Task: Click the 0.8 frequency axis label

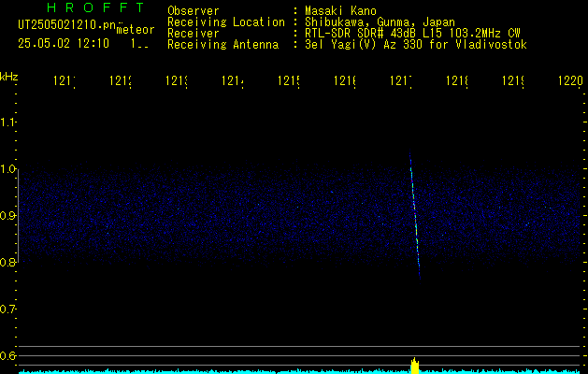Action: click(7, 262)
